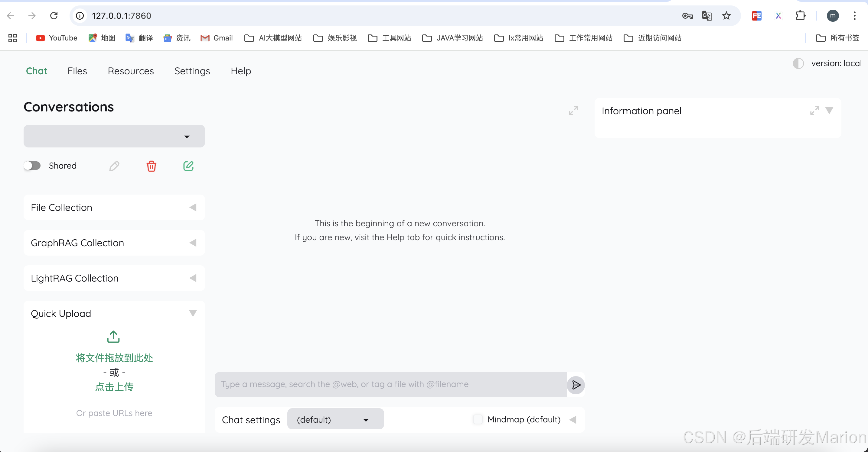Screen dimensions: 868x452
Task: Open the 工作常用网站 bookmark folder
Action: (x=584, y=38)
